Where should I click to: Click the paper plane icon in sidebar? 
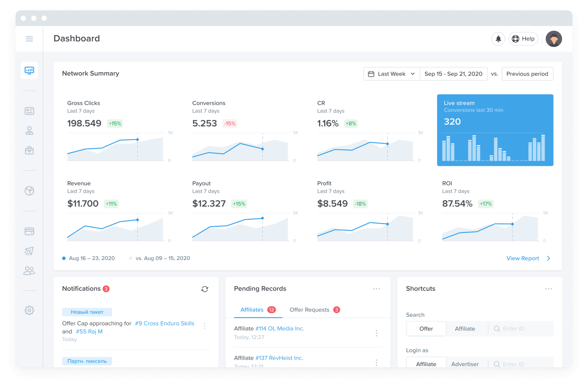tap(29, 251)
